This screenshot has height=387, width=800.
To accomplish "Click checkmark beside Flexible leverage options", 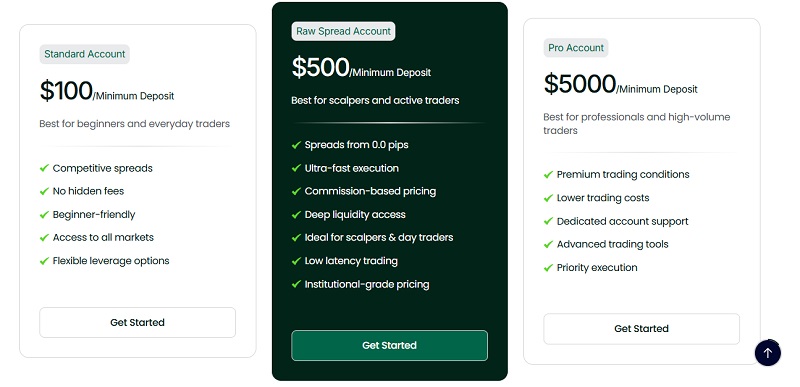I will (44, 261).
